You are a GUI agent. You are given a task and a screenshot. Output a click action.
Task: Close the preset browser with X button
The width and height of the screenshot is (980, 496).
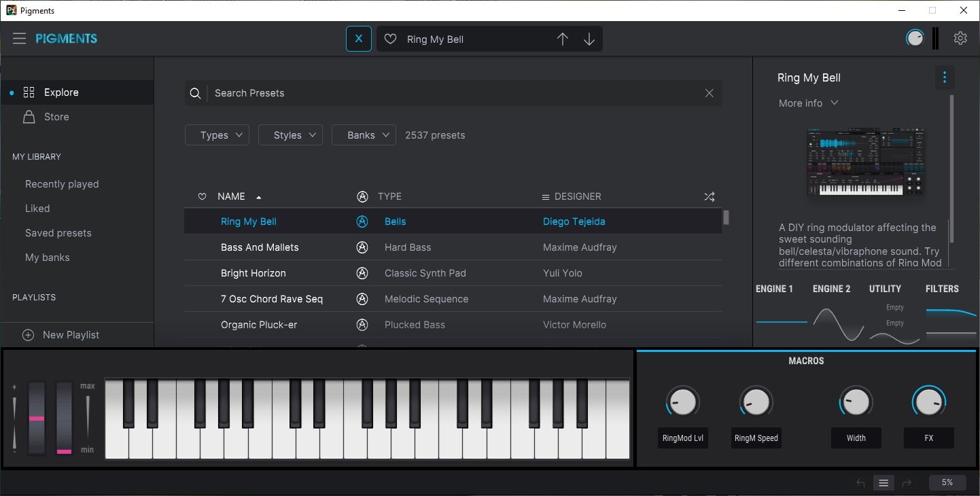359,39
